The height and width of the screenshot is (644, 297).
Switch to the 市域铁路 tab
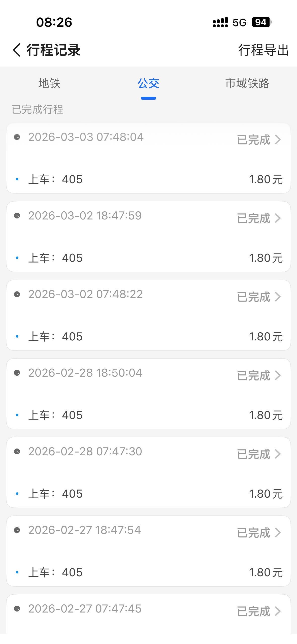click(x=247, y=83)
